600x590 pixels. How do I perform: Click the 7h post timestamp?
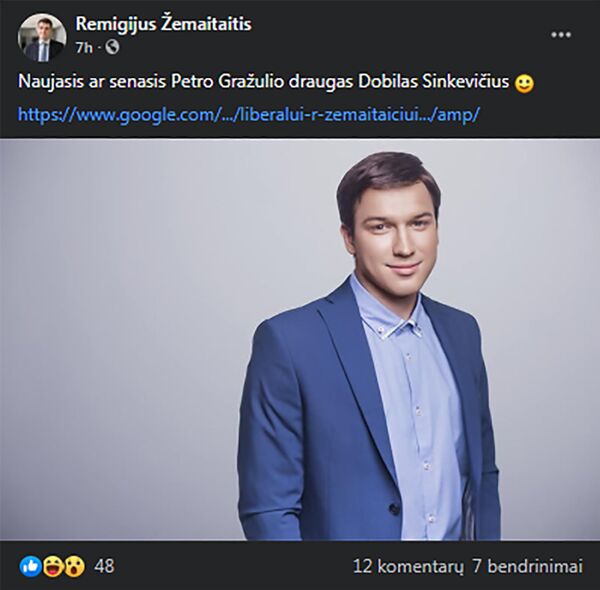84,48
